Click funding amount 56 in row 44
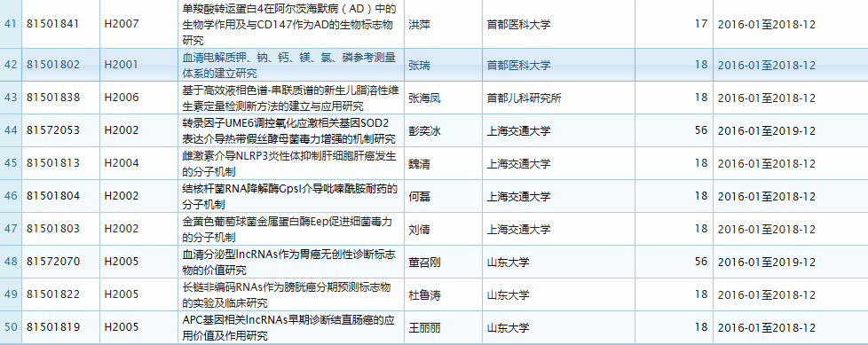Screen dimensions: 868x345 (701, 129)
